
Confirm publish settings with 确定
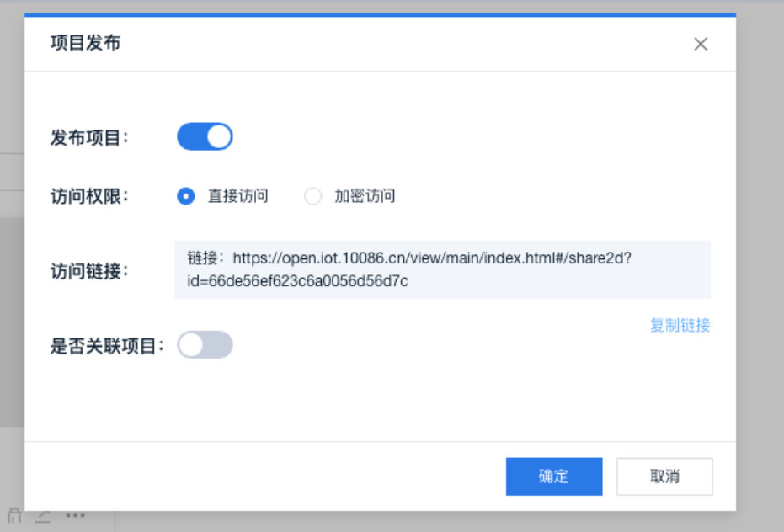(554, 476)
